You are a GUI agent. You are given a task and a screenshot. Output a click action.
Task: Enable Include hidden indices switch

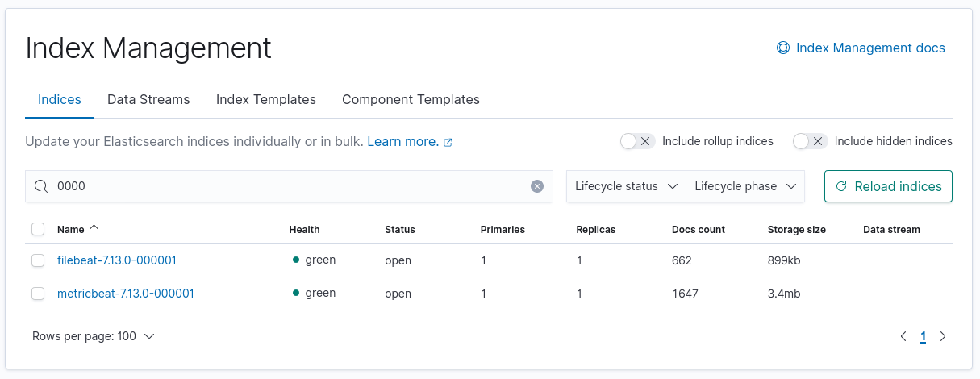[810, 141]
